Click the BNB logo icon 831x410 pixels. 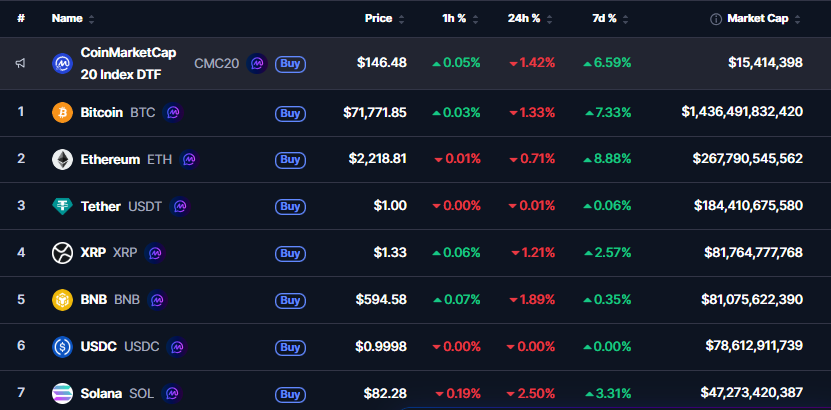pyautogui.click(x=62, y=300)
